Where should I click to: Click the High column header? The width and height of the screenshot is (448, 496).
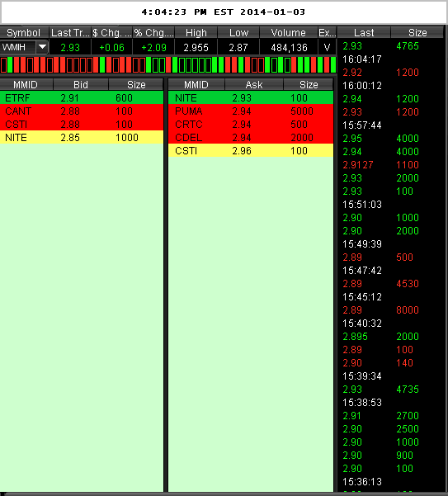coord(196,33)
